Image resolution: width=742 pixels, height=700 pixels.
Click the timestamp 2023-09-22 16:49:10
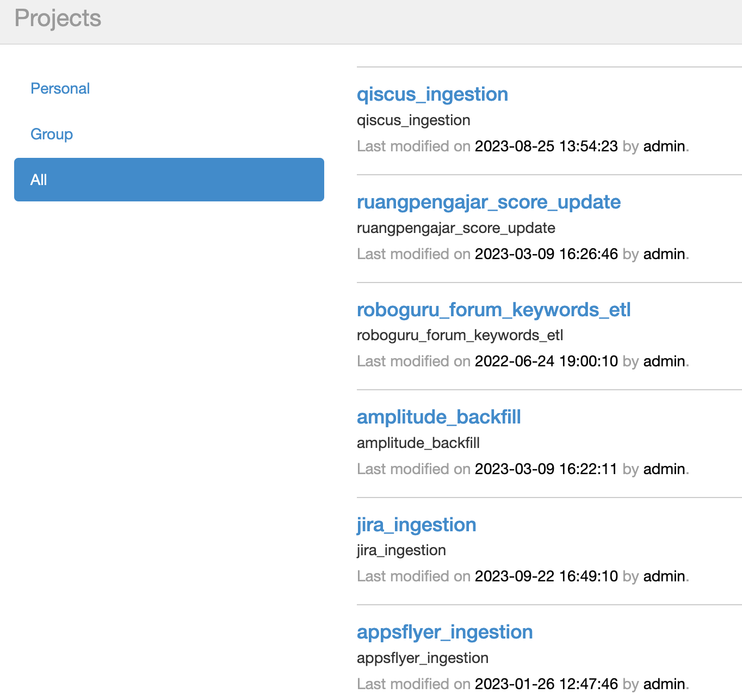(x=546, y=576)
